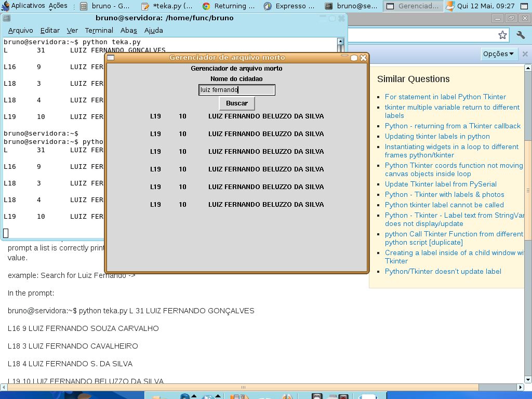Click the 'In the prompt:' page text
The width and height of the screenshot is (532, 399).
pos(31,293)
